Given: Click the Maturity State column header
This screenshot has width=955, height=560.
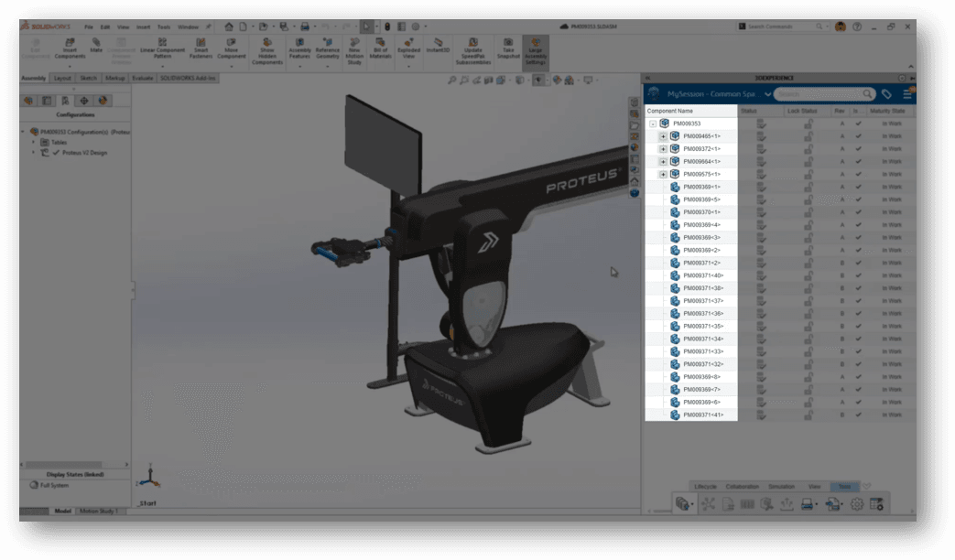Looking at the screenshot, I should pyautogui.click(x=886, y=111).
